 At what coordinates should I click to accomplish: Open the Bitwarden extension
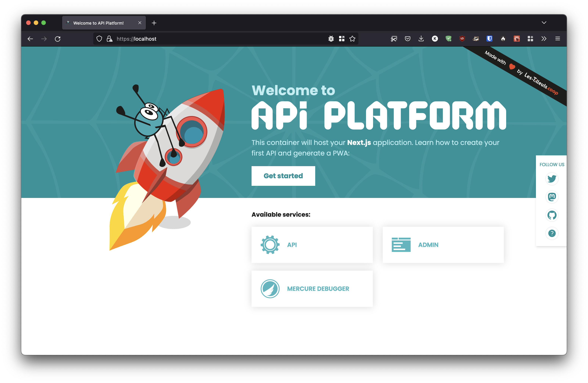click(x=489, y=39)
